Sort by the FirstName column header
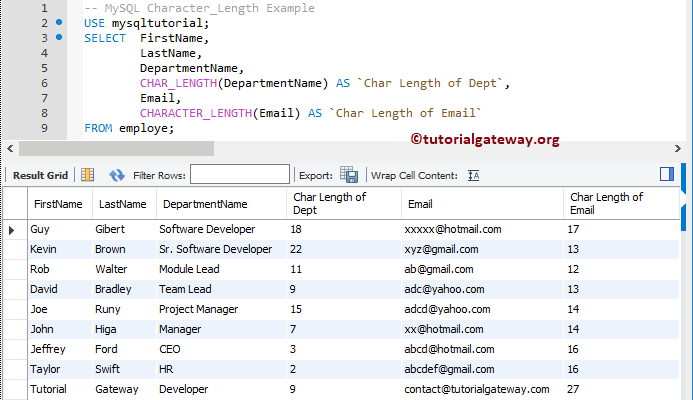 [58, 204]
